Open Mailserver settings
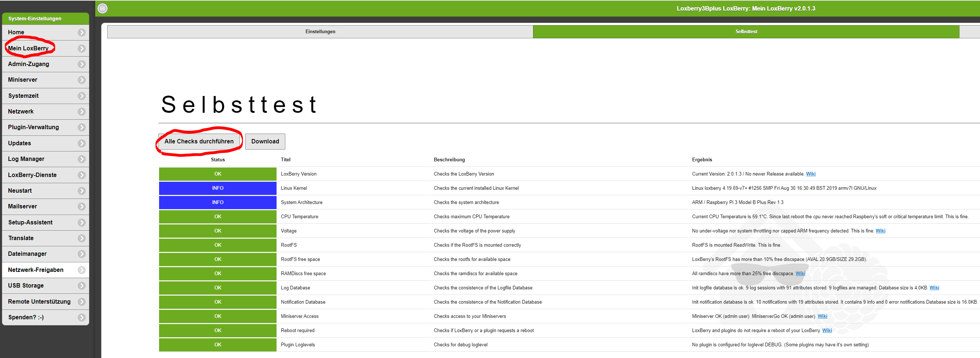 pyautogui.click(x=46, y=207)
